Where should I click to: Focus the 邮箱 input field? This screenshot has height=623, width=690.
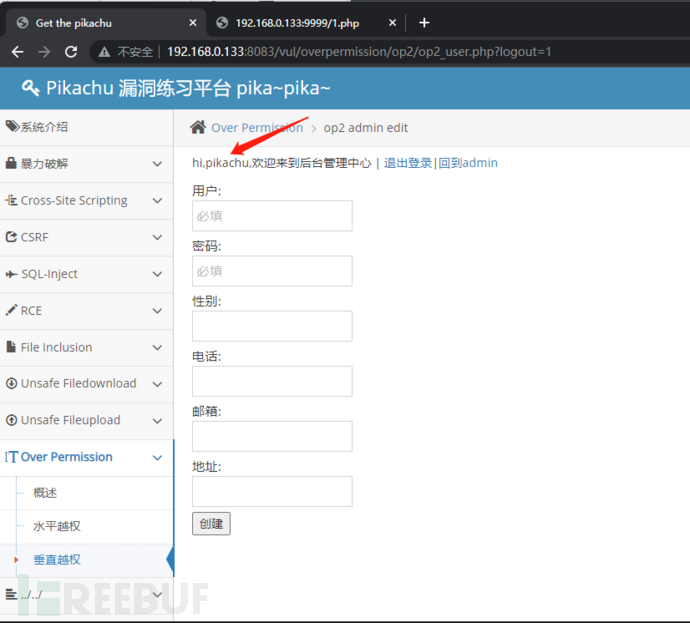pyautogui.click(x=272, y=436)
